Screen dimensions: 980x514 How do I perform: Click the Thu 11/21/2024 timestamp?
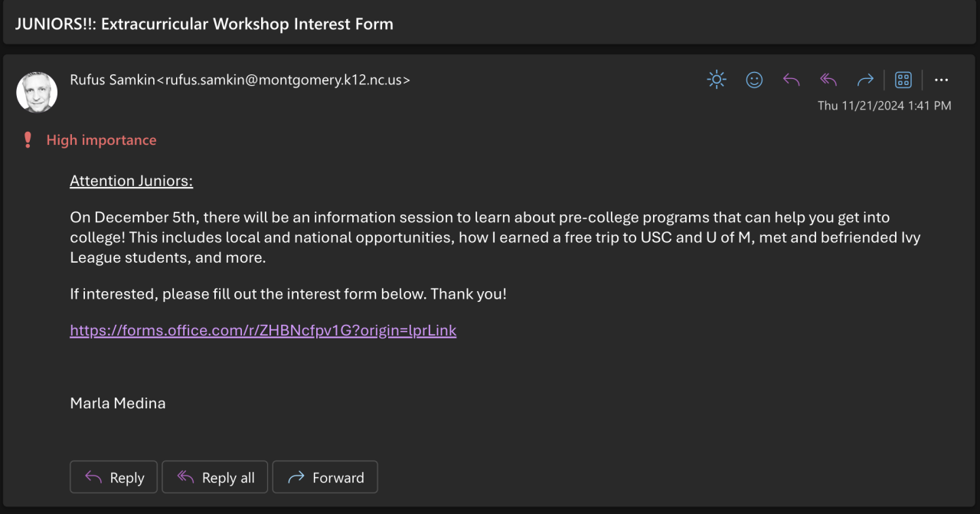[884, 106]
